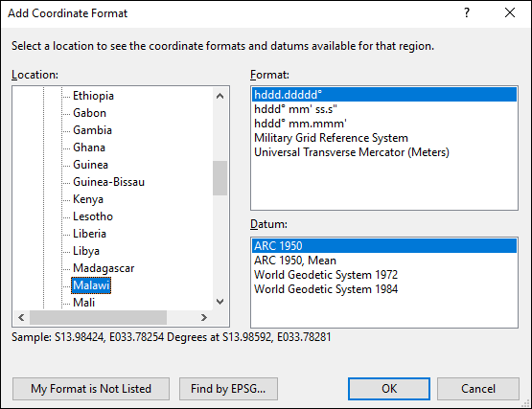Viewport: 532px width, 409px height.
Task: Select the hddd.ddddd° format
Action: tap(384, 95)
